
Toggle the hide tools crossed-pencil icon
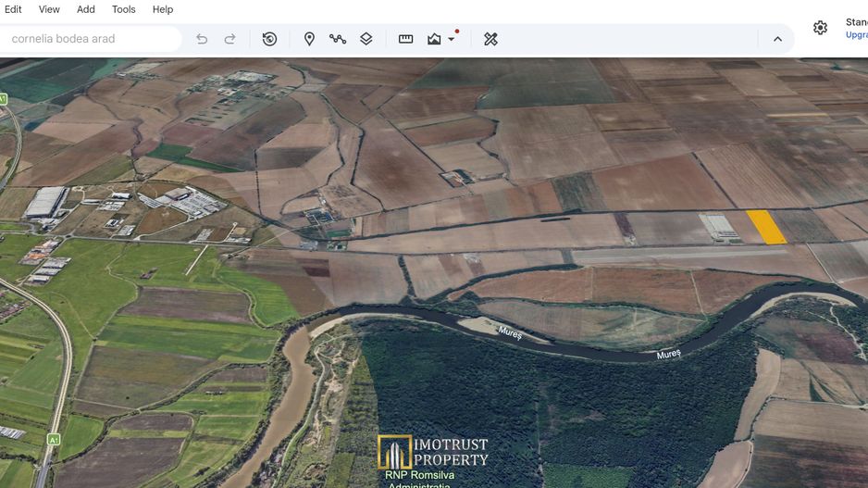click(490, 39)
